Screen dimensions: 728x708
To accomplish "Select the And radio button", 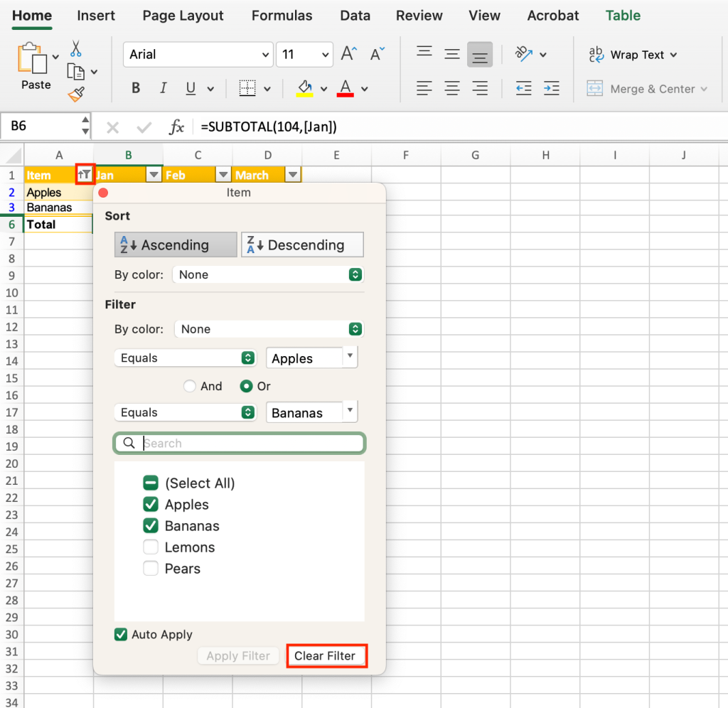I will point(189,386).
